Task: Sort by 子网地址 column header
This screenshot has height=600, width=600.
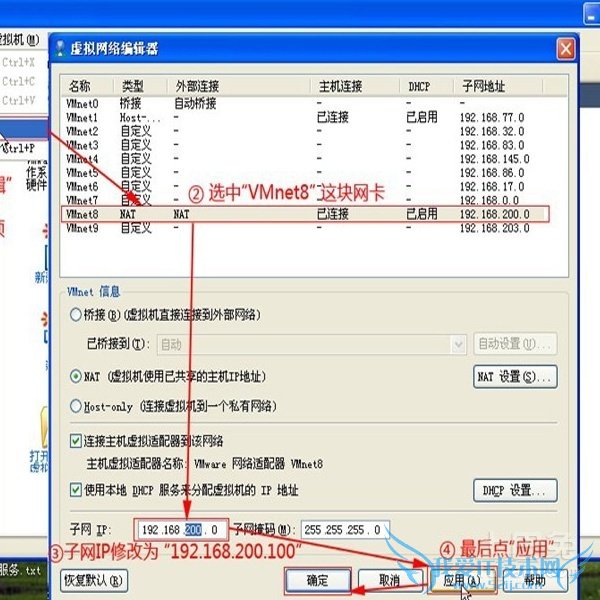Action: click(x=498, y=86)
